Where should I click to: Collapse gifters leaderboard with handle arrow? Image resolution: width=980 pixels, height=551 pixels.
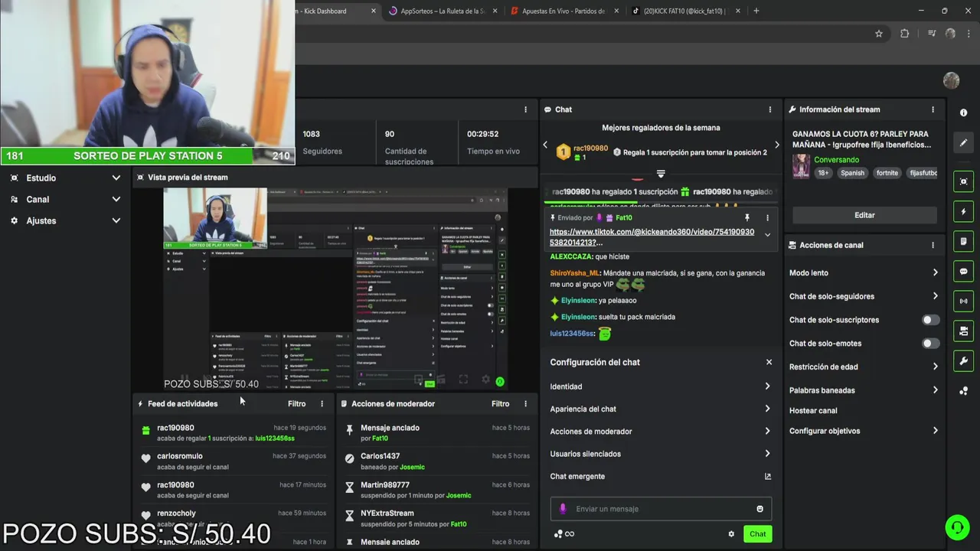click(661, 174)
